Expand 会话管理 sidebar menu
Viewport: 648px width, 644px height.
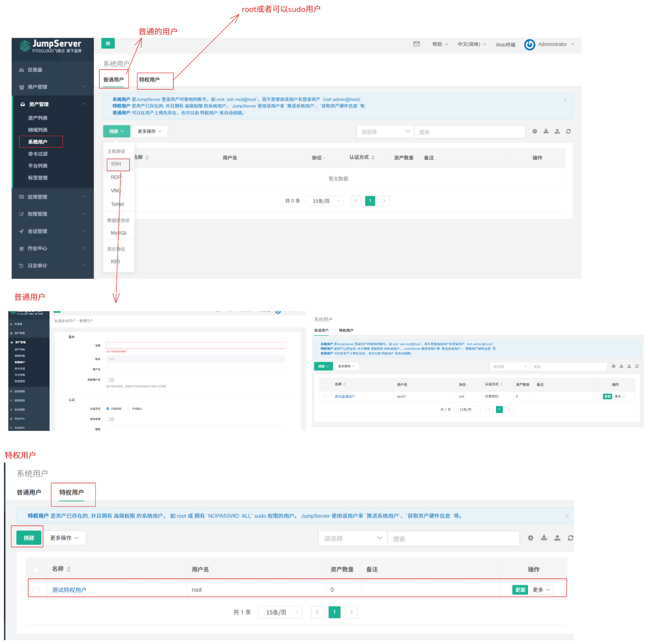[52, 231]
